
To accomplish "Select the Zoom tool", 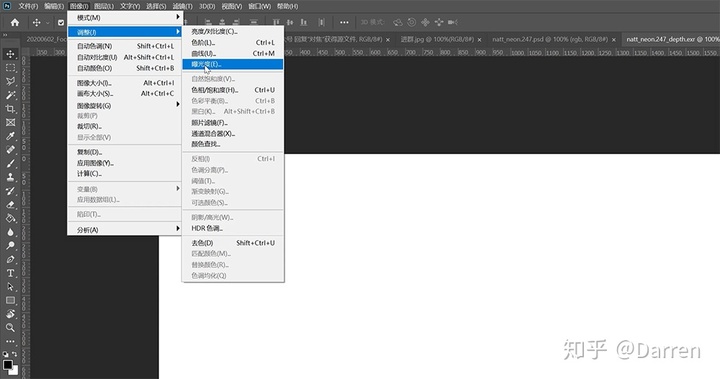I will 10,328.
